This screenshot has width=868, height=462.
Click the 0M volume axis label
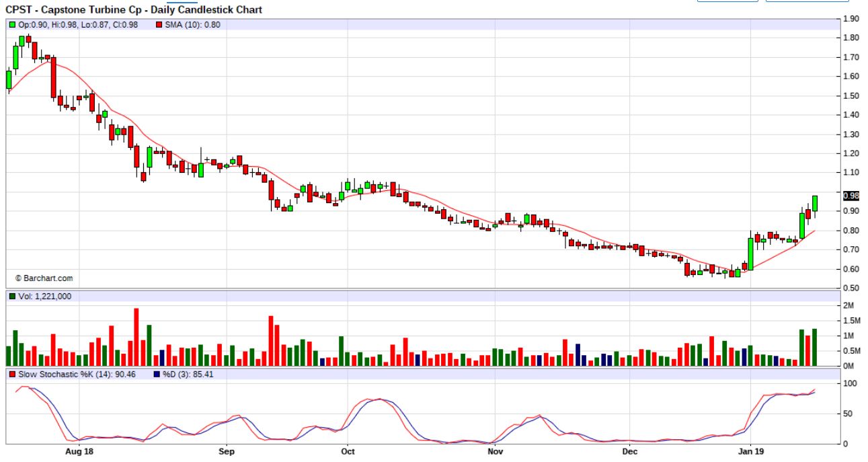coord(849,367)
